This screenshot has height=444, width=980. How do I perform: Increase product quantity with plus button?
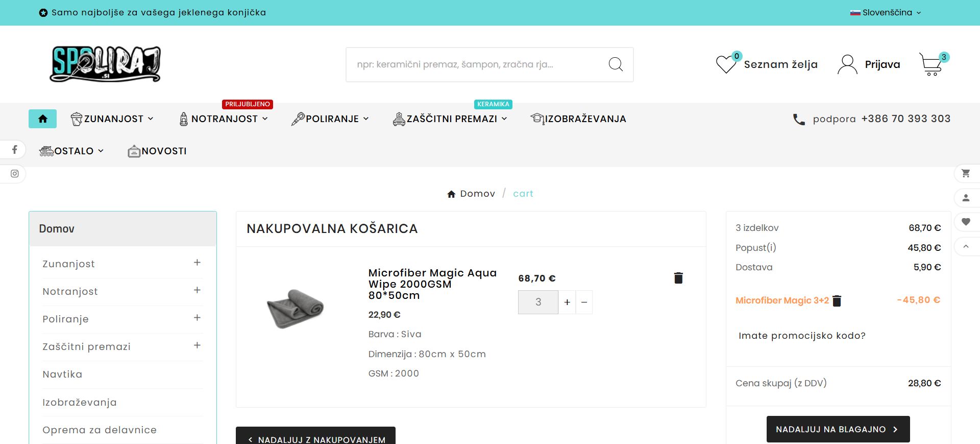pyautogui.click(x=567, y=302)
